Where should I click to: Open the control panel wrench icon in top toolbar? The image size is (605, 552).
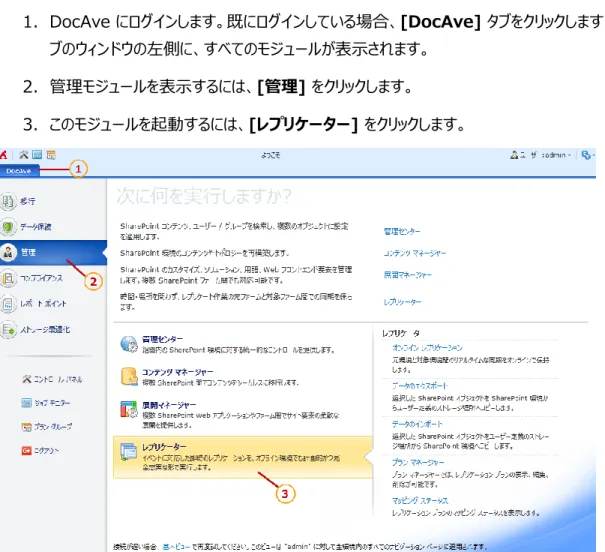tap(24, 155)
